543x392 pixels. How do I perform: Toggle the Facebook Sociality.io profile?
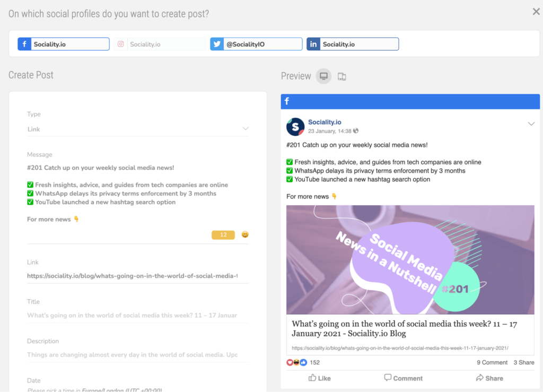pos(64,44)
